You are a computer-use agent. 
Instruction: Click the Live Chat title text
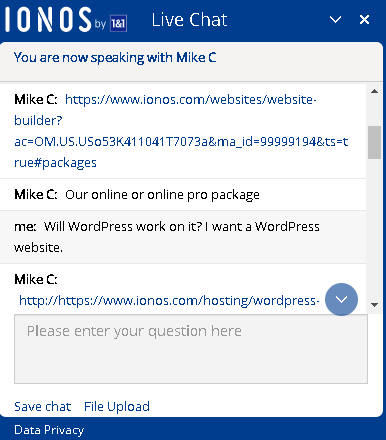pyautogui.click(x=189, y=20)
